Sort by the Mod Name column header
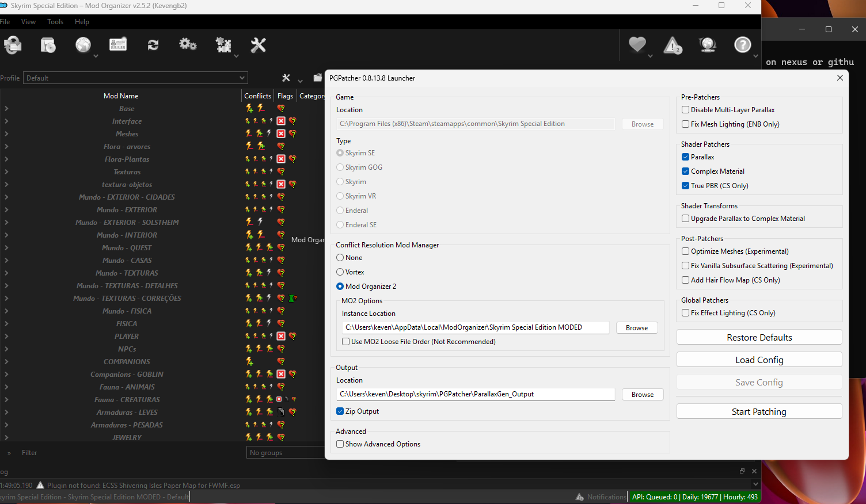The height and width of the screenshot is (504, 866). pyautogui.click(x=121, y=96)
